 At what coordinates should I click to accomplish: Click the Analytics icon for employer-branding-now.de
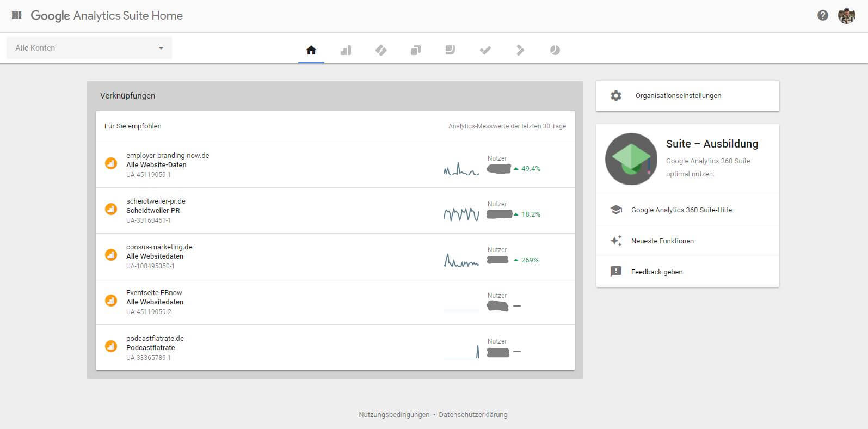111,163
